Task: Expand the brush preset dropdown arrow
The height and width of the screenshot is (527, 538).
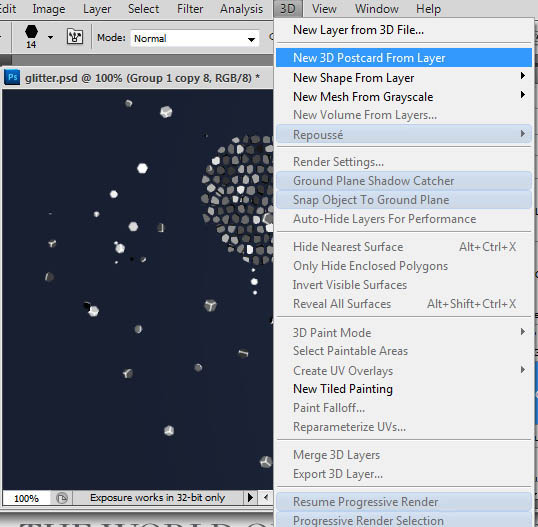Action: (x=50, y=37)
